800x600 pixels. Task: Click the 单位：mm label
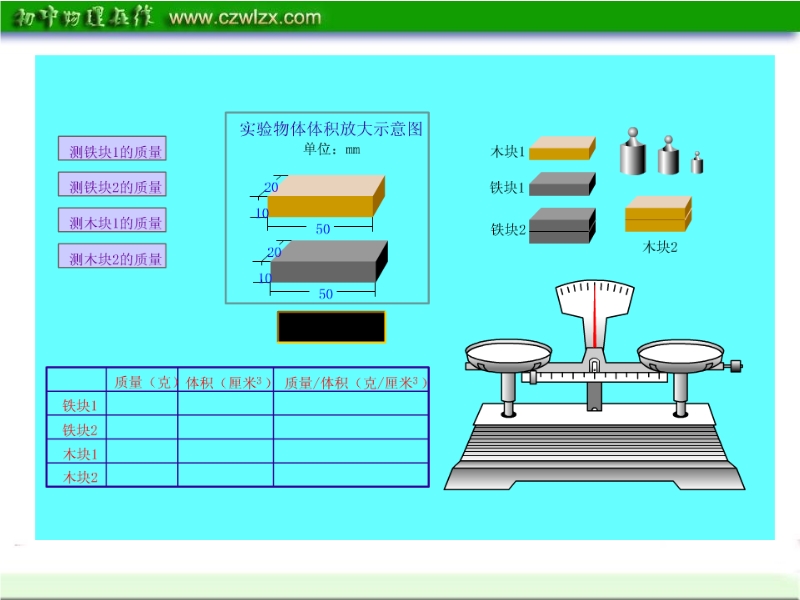coord(332,149)
